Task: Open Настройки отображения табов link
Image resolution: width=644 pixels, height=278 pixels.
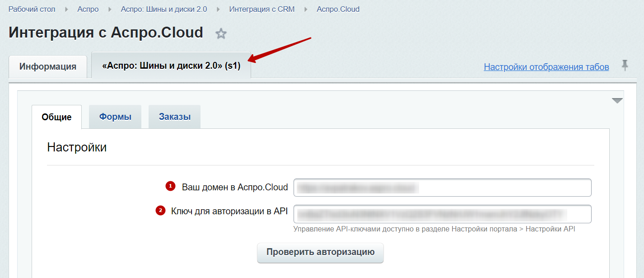Action: click(546, 67)
